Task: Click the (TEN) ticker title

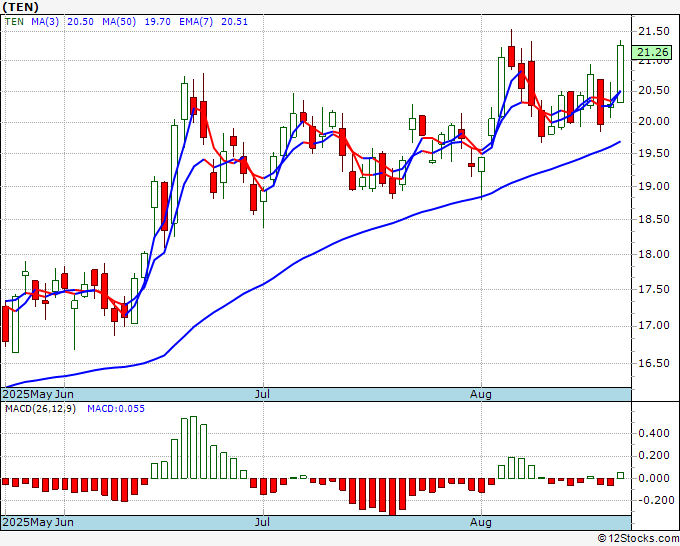Action: coord(20,7)
